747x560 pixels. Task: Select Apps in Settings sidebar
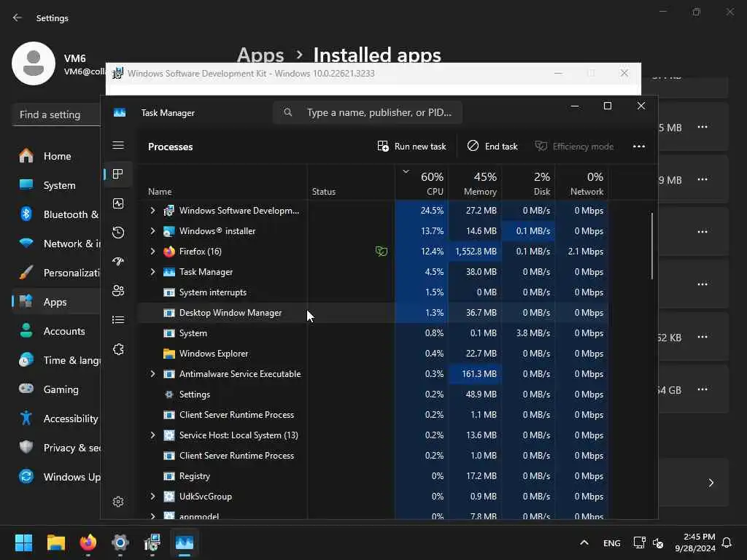point(55,302)
